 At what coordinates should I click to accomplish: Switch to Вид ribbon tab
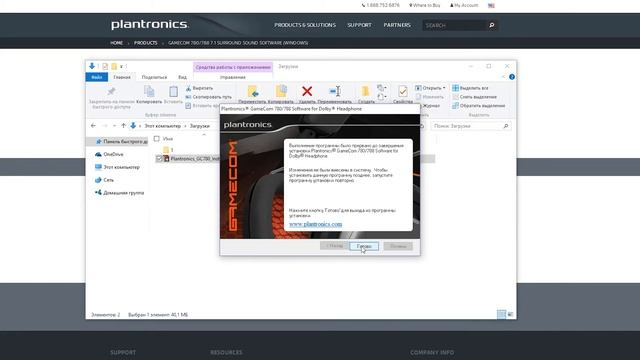[182, 77]
